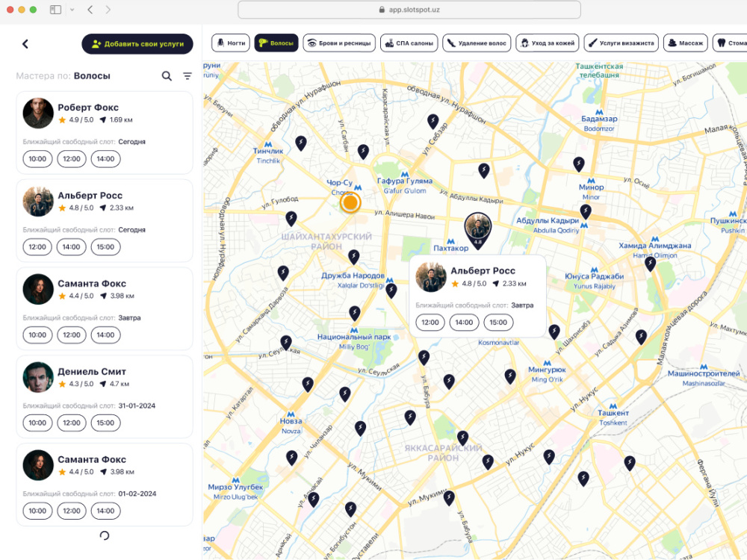This screenshot has width=747, height=560.
Task: Open Саманта Фокс Завтра card photo
Action: (x=38, y=289)
